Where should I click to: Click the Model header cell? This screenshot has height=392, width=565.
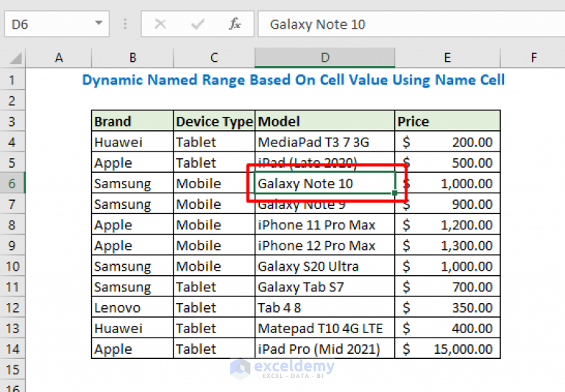point(325,121)
